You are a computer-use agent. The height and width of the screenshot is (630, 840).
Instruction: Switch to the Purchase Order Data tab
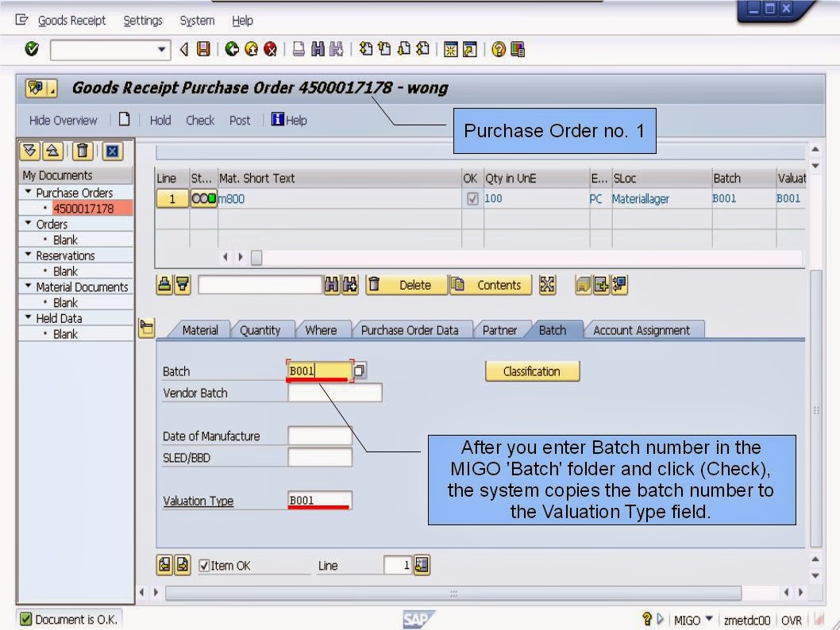point(412,330)
